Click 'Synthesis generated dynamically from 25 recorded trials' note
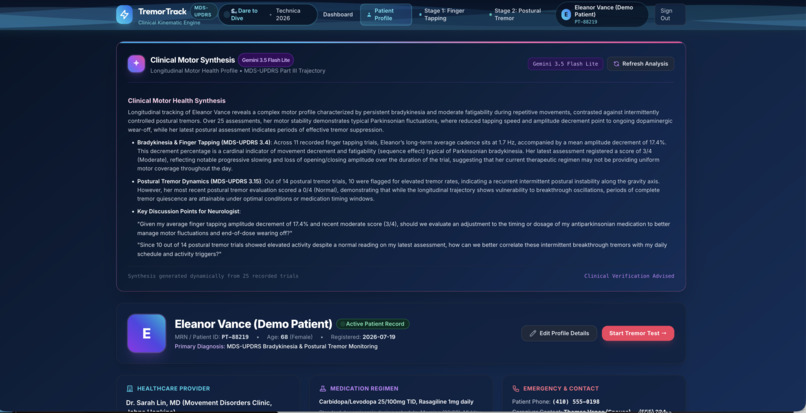 click(x=213, y=276)
